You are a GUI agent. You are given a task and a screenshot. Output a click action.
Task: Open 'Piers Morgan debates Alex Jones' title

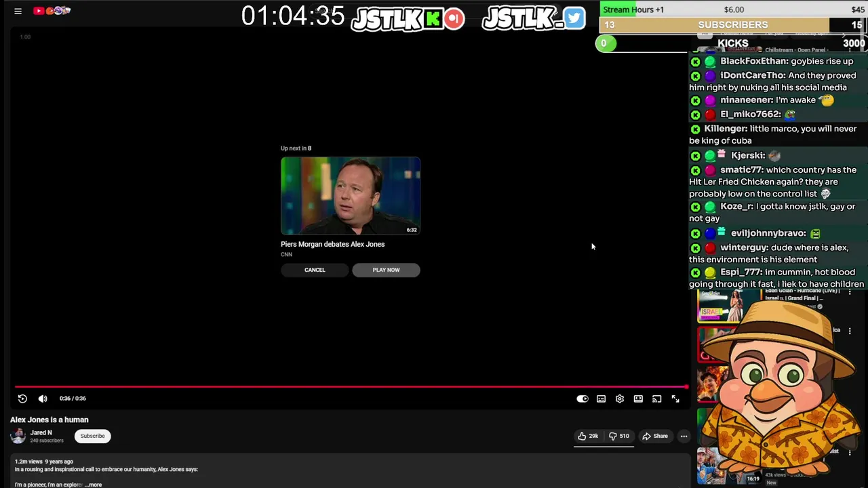point(332,244)
